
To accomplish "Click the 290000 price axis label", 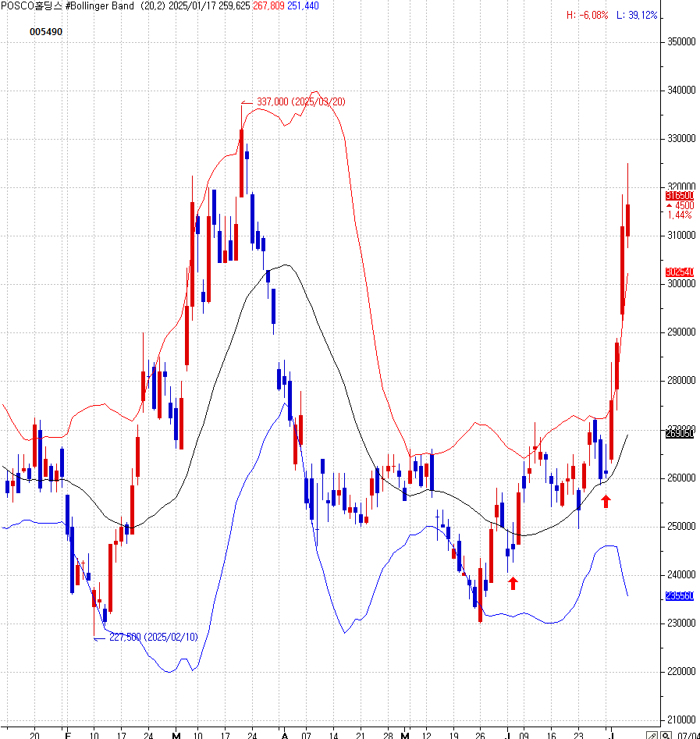I will (x=681, y=332).
